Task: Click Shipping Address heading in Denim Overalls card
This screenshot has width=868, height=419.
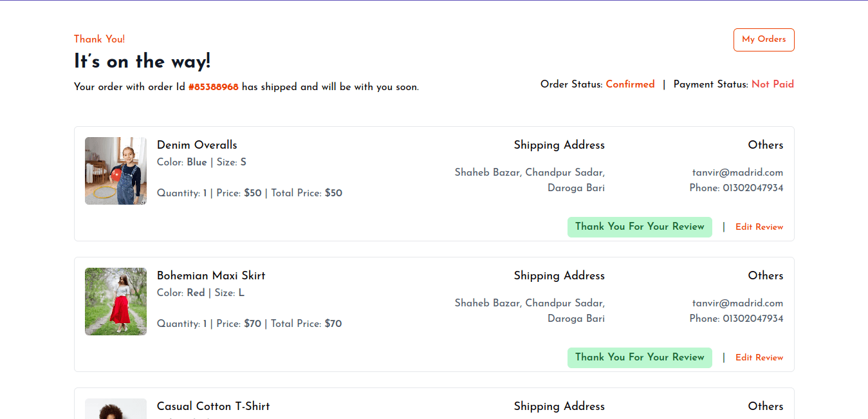Action: (x=559, y=145)
